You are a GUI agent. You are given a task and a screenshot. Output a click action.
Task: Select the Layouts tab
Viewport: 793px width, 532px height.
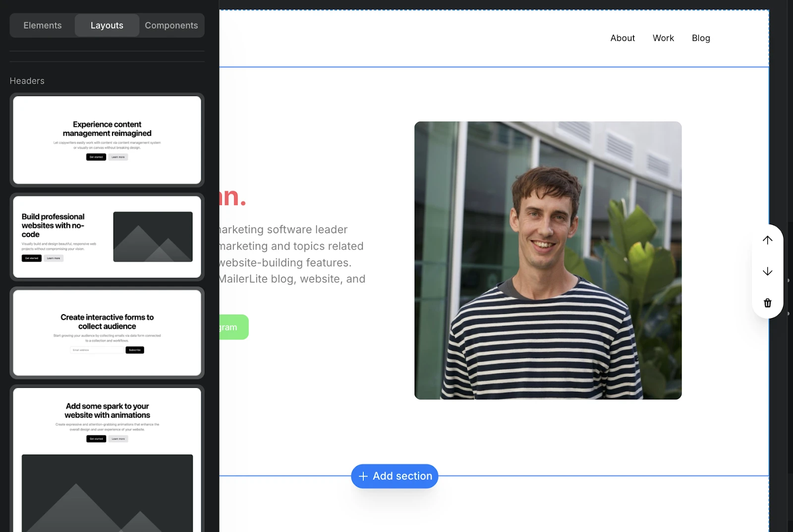(x=107, y=25)
